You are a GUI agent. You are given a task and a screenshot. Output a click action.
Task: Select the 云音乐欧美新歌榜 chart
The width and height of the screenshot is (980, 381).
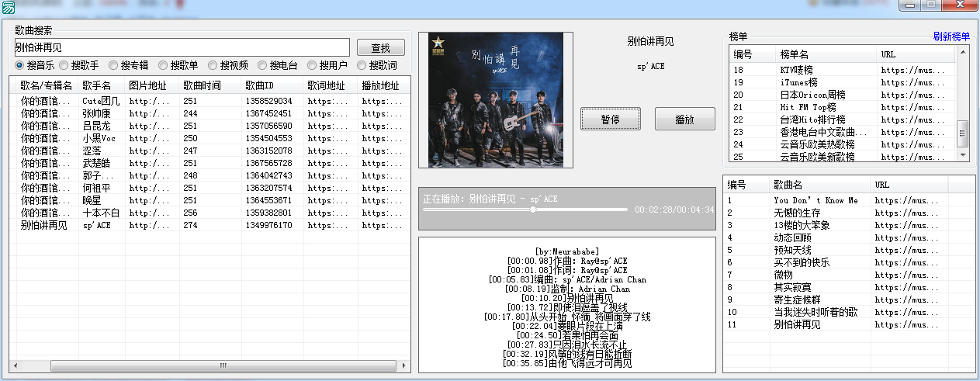click(843, 156)
